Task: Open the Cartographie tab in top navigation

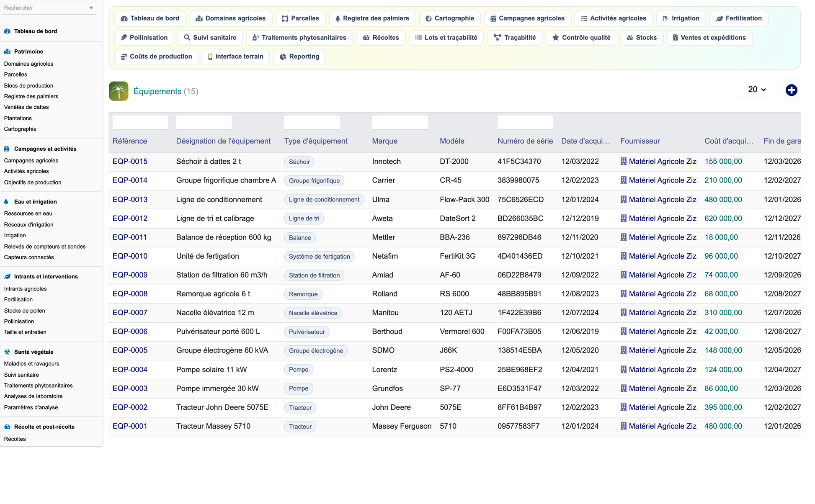Action: point(450,18)
